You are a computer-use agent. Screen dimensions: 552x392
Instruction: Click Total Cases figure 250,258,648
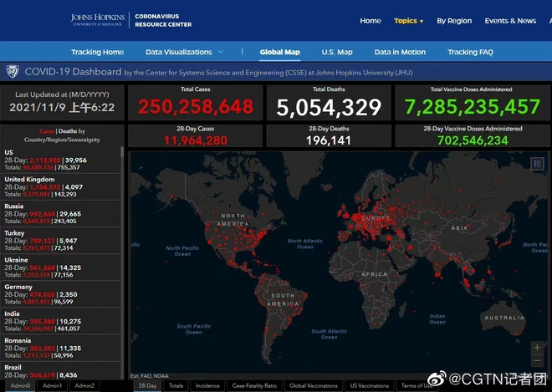tap(196, 107)
